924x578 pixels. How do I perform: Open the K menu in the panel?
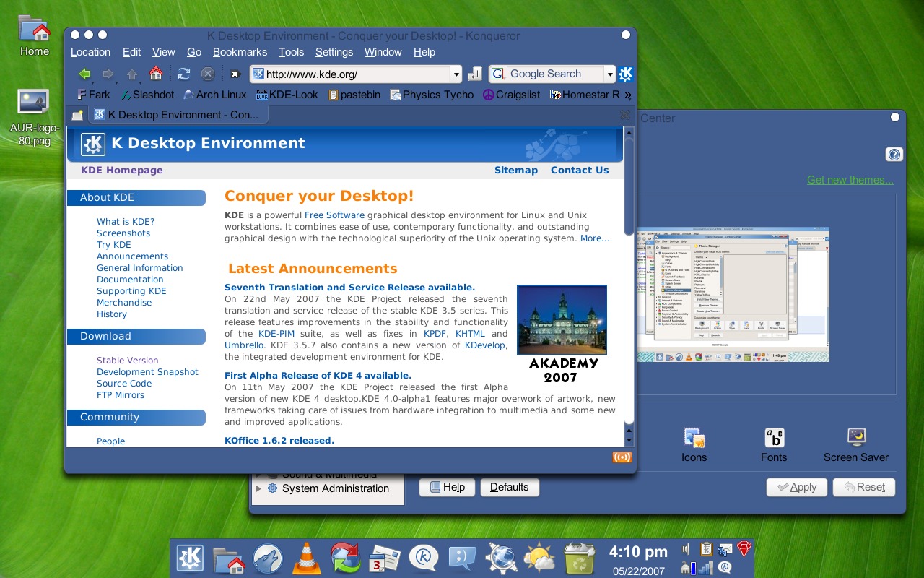pyautogui.click(x=191, y=558)
